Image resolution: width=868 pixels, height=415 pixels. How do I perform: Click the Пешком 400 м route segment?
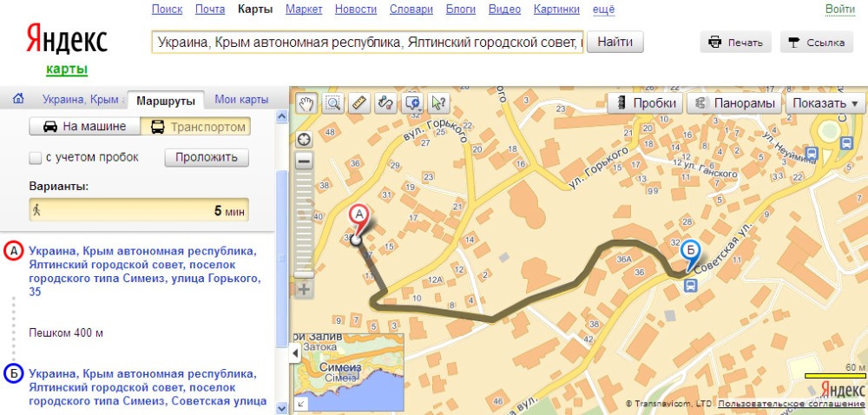[x=66, y=333]
